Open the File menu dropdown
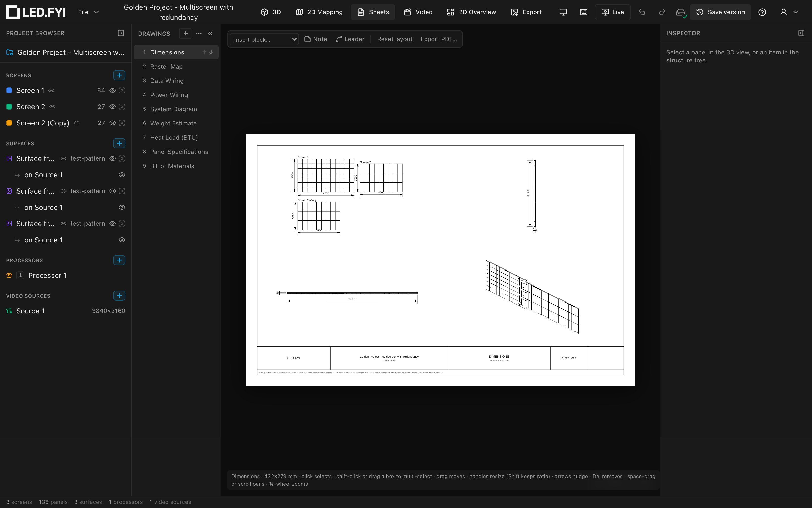This screenshot has width=812, height=508. (88, 12)
